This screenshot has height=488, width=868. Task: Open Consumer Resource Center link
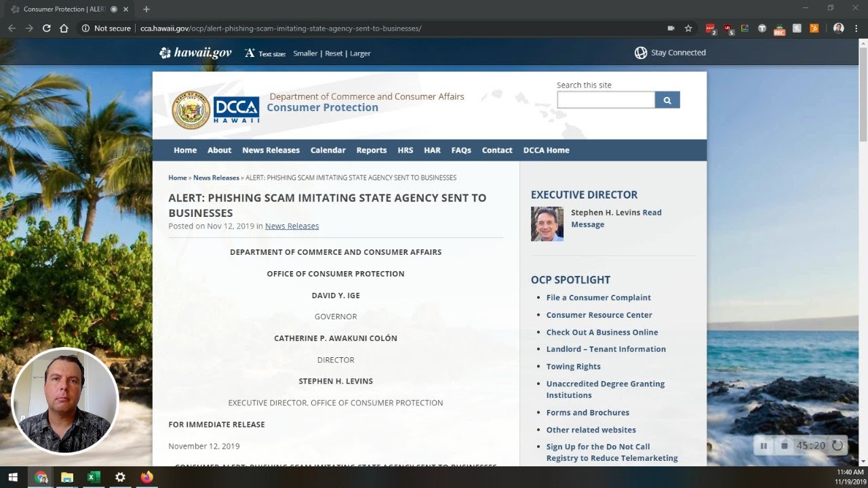pyautogui.click(x=599, y=315)
